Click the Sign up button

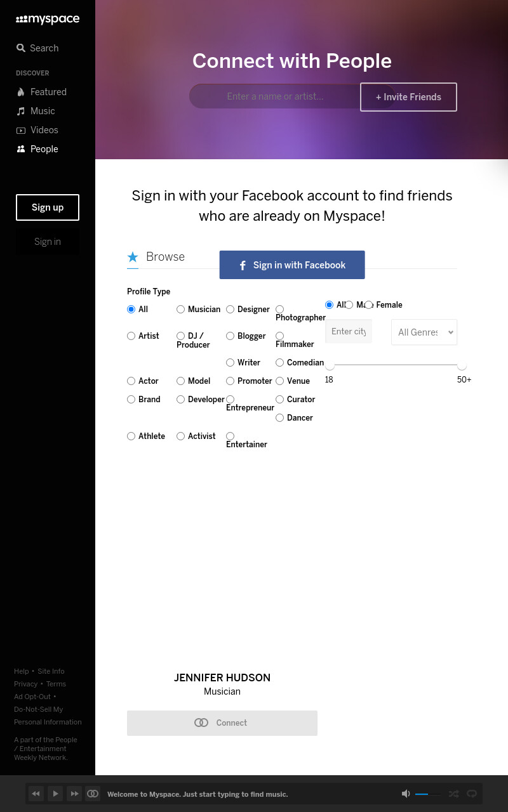point(48,207)
